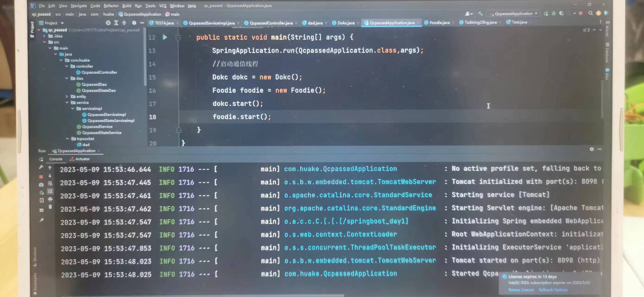
Task: Switch to Dokc.java editor tab
Action: (346, 23)
